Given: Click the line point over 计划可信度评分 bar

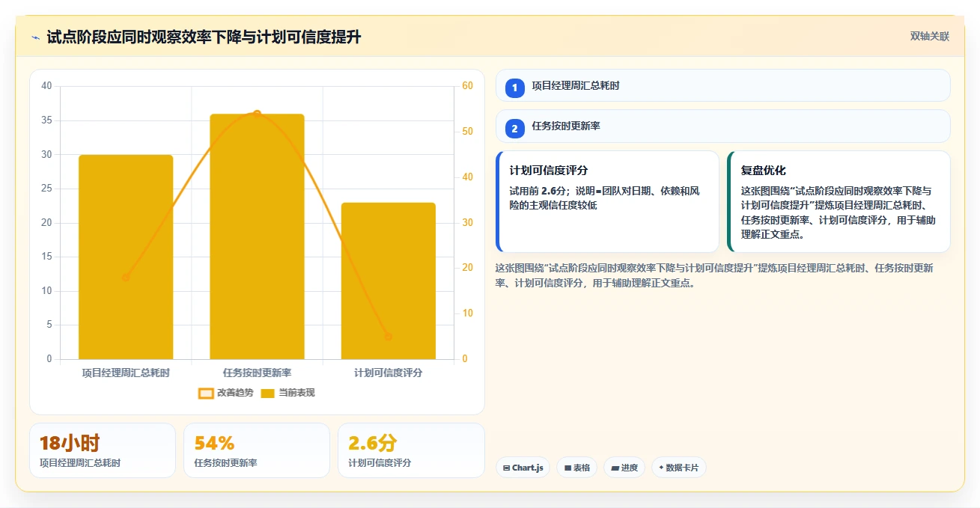Looking at the screenshot, I should (388, 337).
